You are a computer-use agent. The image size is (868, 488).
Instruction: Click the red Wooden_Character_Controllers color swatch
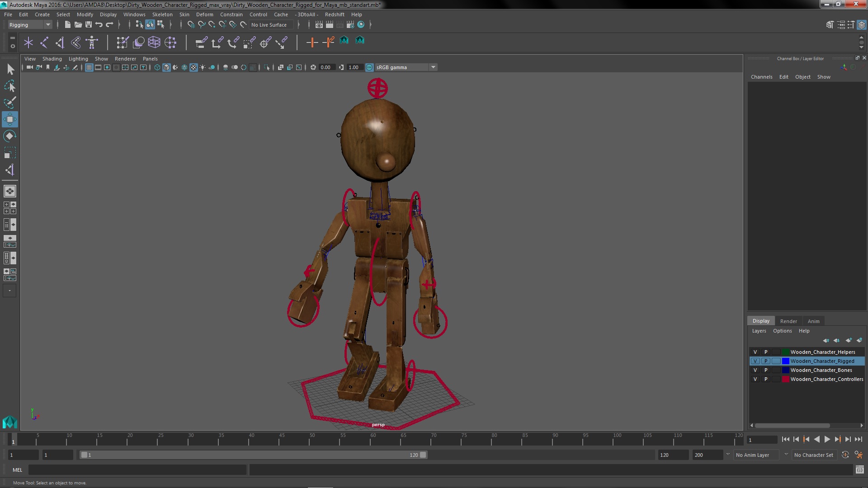point(786,379)
